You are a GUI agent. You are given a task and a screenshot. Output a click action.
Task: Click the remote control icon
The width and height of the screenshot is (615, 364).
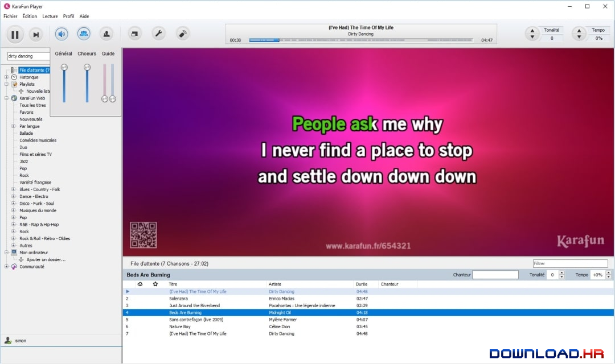click(182, 34)
